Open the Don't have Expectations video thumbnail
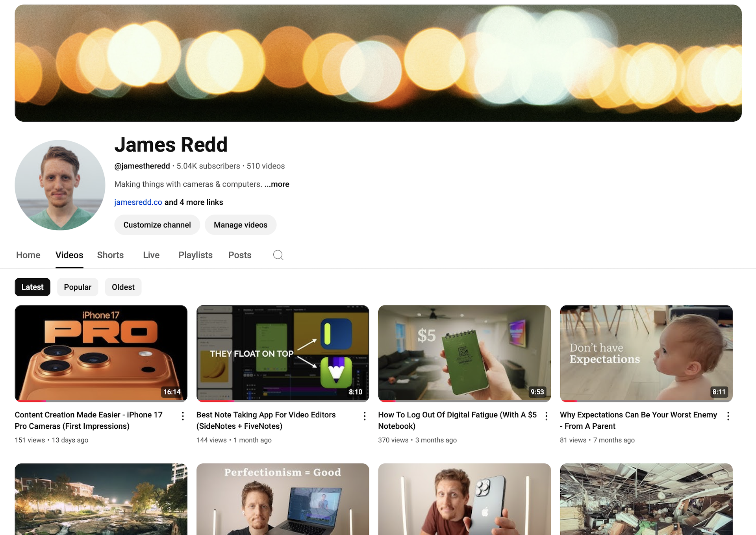The height and width of the screenshot is (535, 756). [646, 353]
